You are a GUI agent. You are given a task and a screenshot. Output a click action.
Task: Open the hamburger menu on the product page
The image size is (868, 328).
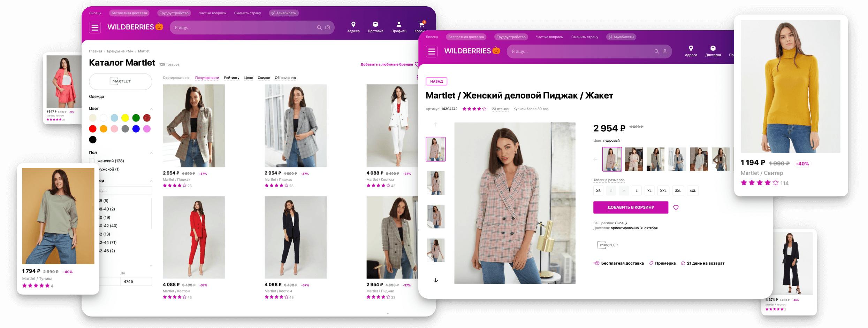432,52
